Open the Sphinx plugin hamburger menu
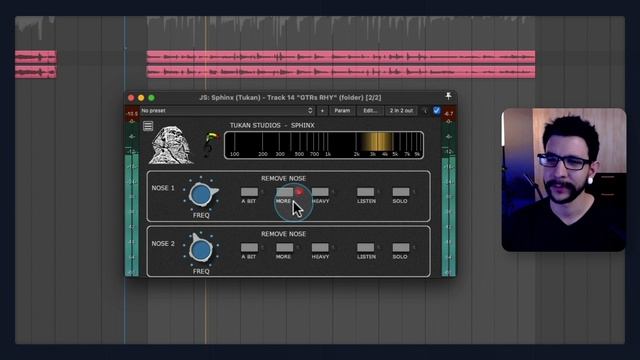The height and width of the screenshot is (360, 640). click(148, 126)
